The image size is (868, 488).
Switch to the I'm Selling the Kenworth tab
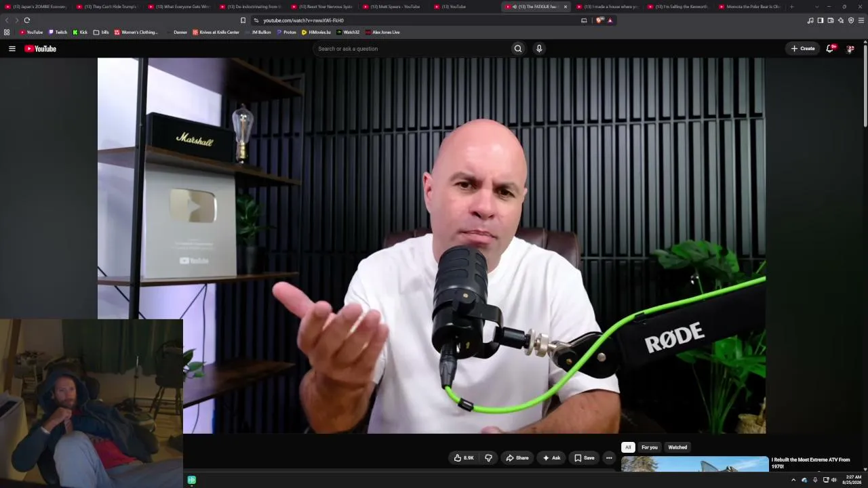click(678, 7)
